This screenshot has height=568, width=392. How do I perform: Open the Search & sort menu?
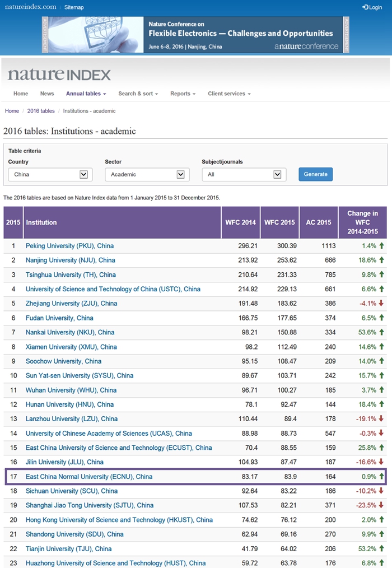pos(138,94)
